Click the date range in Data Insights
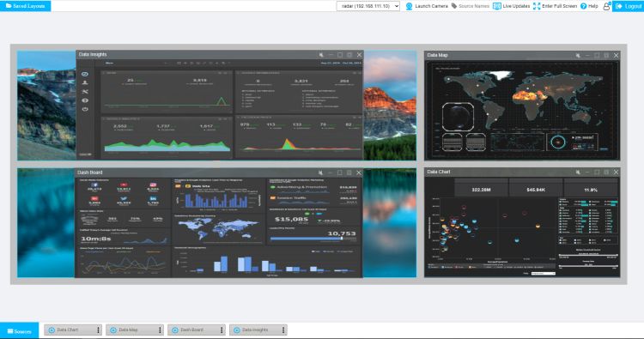 pyautogui.click(x=341, y=64)
